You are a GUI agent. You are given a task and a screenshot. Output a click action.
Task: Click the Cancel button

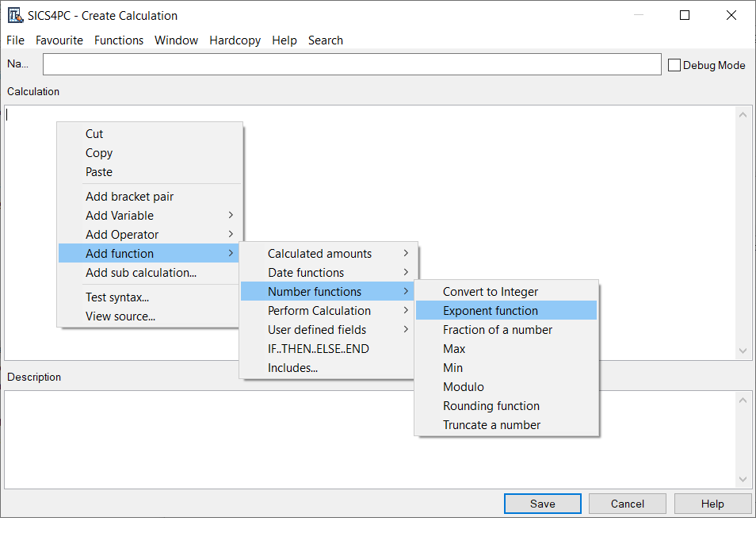(627, 504)
